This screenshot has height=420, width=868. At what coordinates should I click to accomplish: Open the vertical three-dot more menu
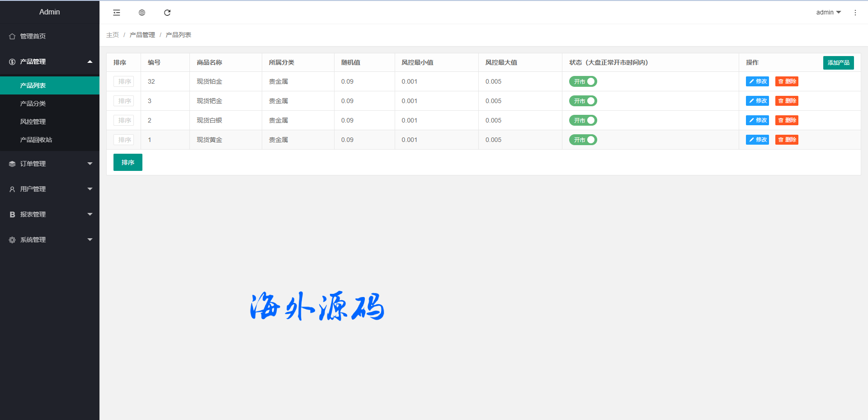[x=855, y=13]
